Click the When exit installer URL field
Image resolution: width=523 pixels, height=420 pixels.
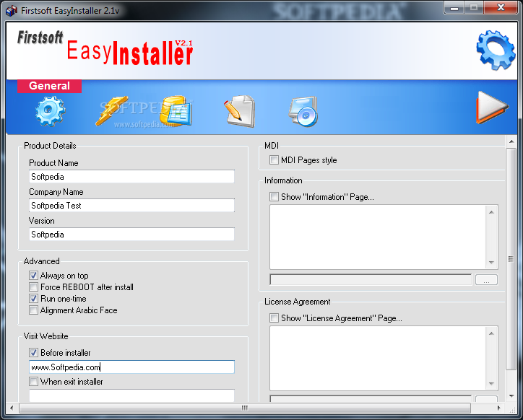click(131, 395)
